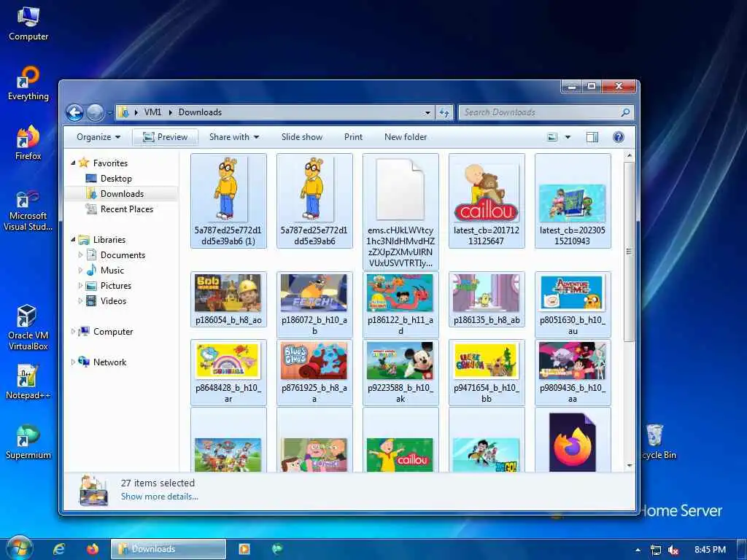Screen dimensions: 747x560
Task: Open Explorer help question mark
Action: click(618, 137)
